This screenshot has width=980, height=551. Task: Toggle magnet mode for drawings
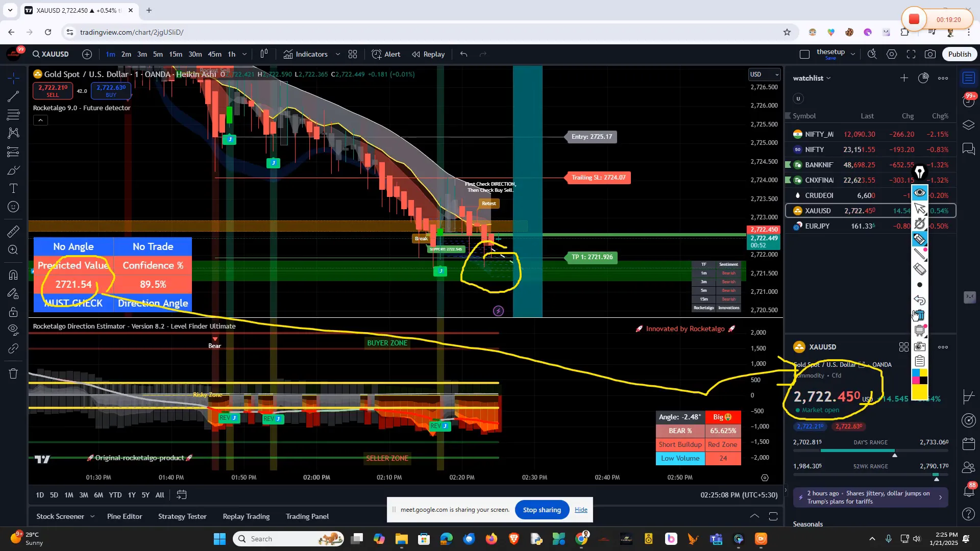pos(14,275)
